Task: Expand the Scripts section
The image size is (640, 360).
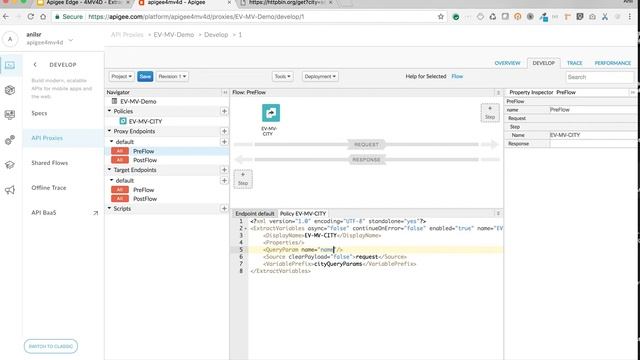Action: [109, 209]
